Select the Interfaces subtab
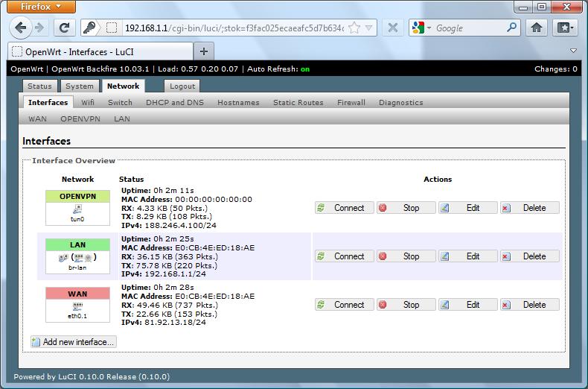588x389 pixels. [x=48, y=103]
